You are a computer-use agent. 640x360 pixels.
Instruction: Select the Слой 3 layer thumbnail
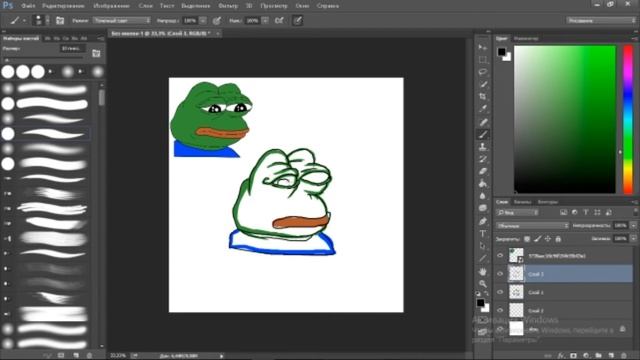[516, 273]
